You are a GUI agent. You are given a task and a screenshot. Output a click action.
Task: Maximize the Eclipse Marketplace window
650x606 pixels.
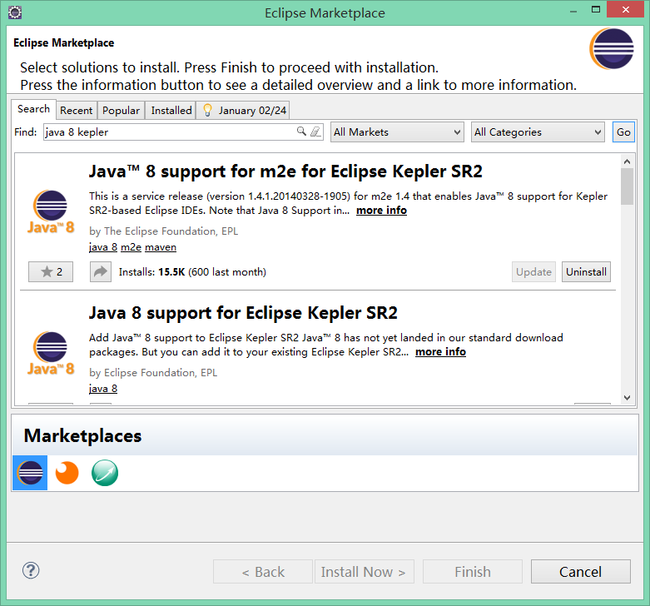[596, 10]
